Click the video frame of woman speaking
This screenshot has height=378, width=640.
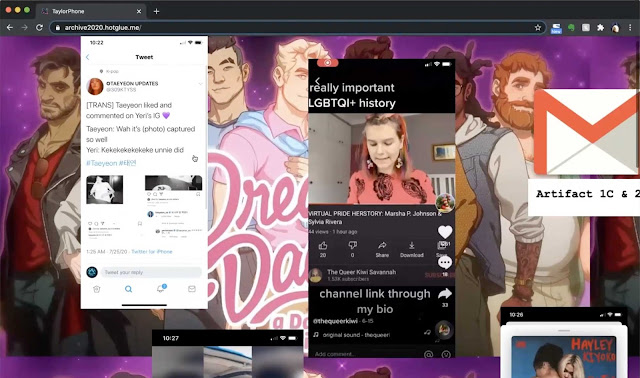click(382, 158)
